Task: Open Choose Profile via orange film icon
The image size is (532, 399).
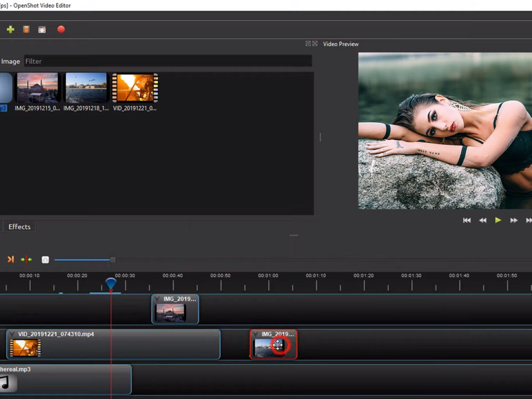Action: click(x=26, y=29)
